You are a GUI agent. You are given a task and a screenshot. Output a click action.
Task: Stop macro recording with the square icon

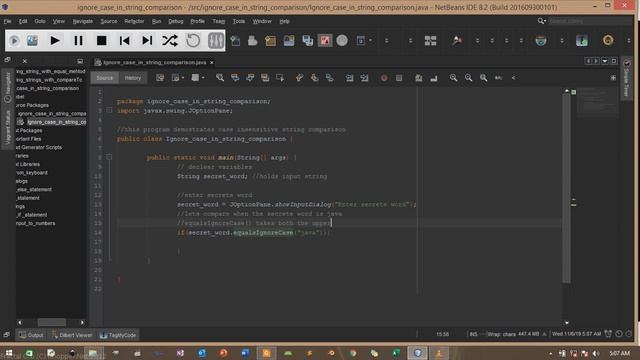point(399,78)
